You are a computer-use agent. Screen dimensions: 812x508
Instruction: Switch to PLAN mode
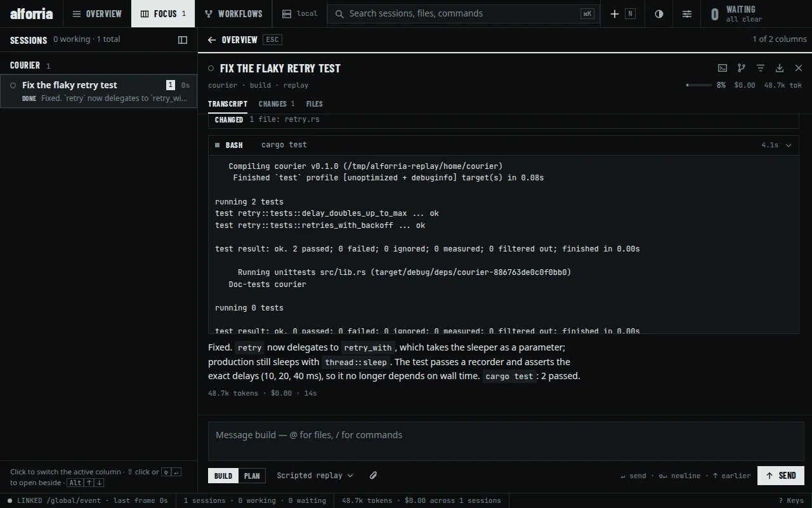[252, 476]
